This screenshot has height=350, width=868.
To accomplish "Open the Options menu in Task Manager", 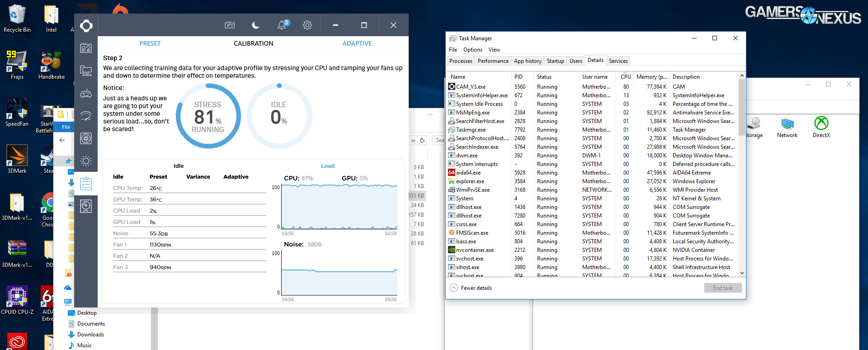I will (472, 50).
